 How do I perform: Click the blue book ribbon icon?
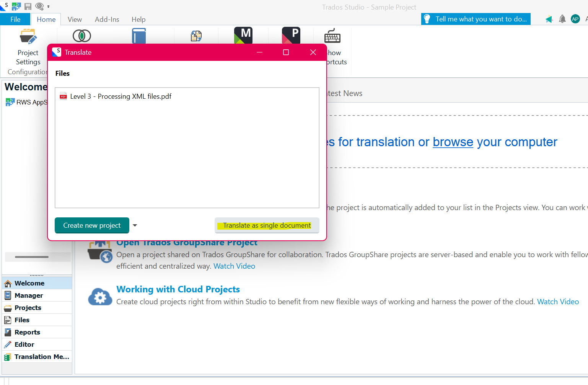coord(139,36)
